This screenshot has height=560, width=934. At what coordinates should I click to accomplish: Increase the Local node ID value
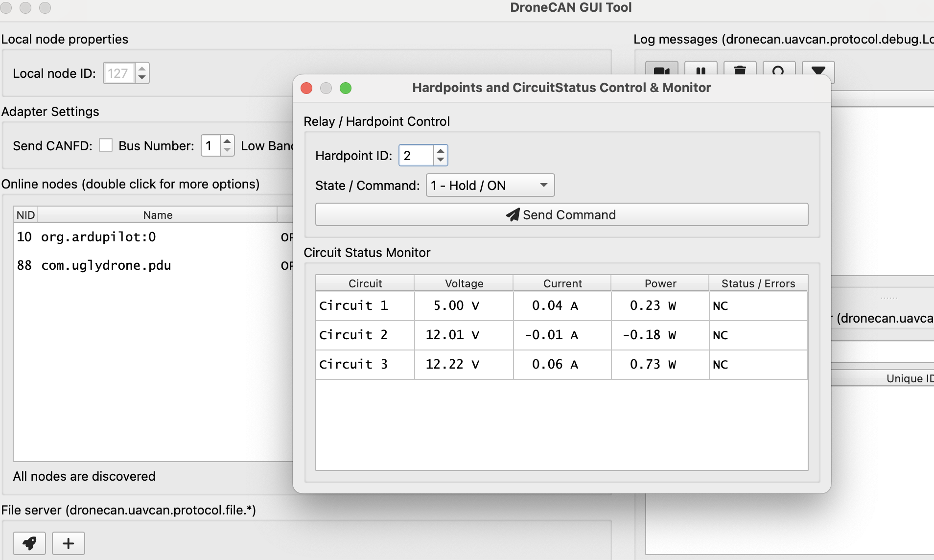142,68
